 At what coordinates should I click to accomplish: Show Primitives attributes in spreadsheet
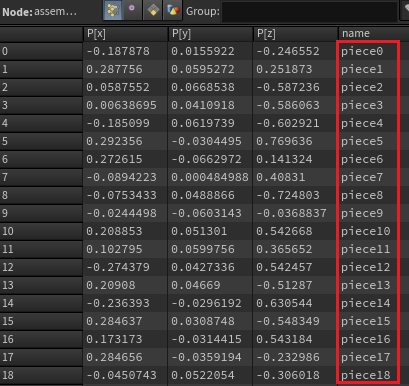click(x=153, y=10)
